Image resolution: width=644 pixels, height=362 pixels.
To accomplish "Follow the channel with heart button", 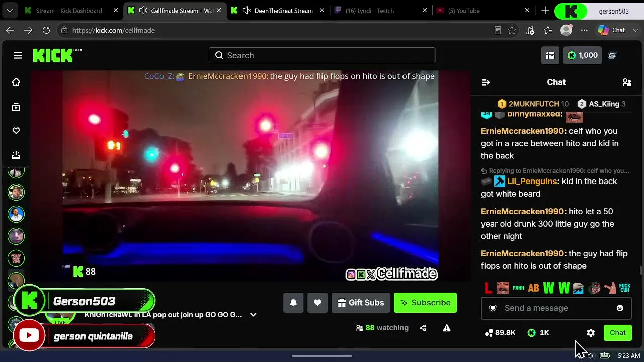I will [317, 303].
